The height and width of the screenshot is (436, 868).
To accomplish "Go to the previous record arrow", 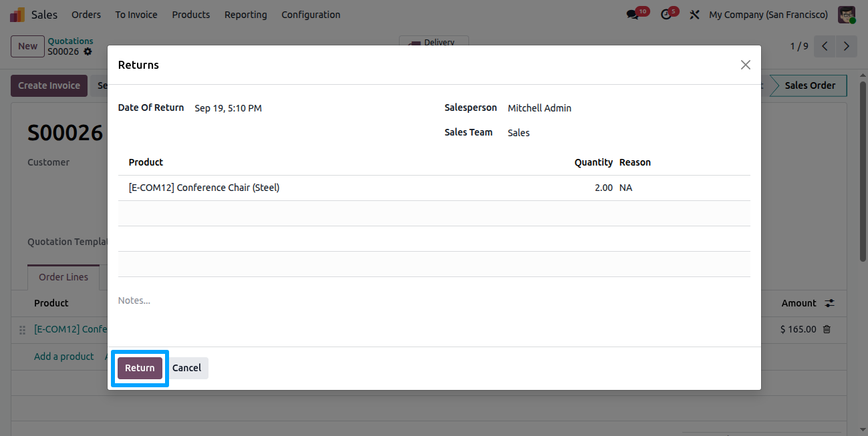I will (x=825, y=46).
